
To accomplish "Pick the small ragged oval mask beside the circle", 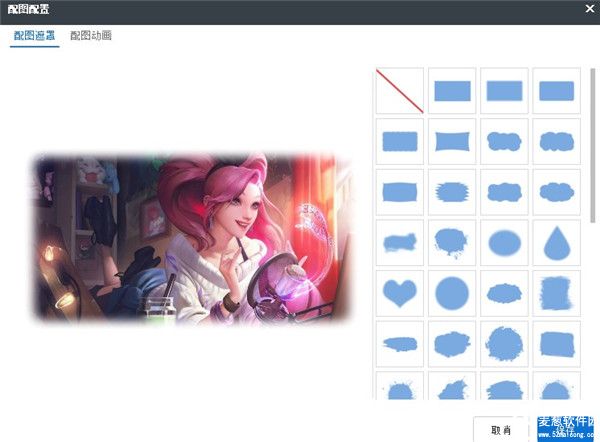I will coord(504,293).
